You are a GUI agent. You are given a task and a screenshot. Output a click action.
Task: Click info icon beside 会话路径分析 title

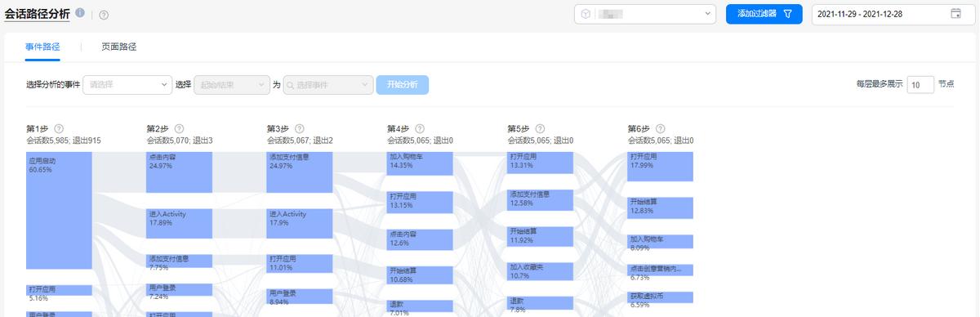point(80,13)
